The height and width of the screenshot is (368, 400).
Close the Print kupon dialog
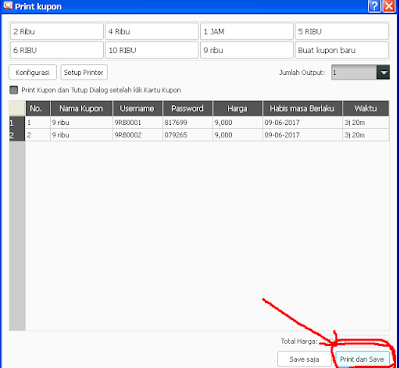(389, 6)
